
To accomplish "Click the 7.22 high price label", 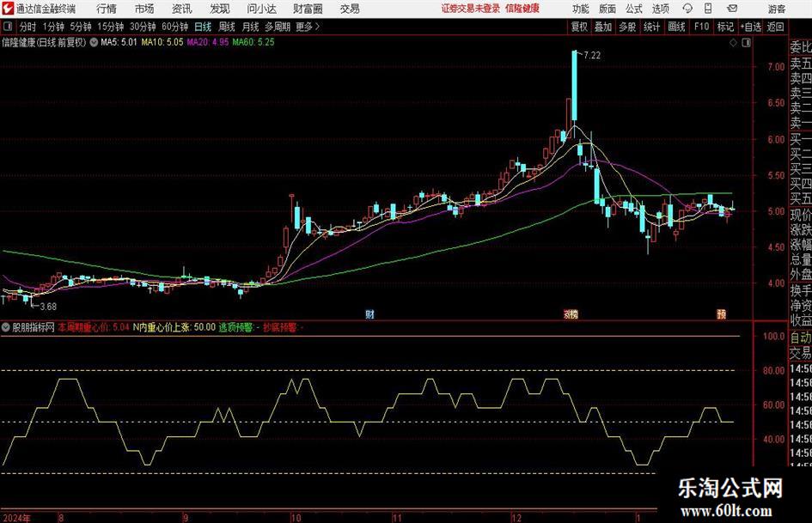I will pos(592,56).
